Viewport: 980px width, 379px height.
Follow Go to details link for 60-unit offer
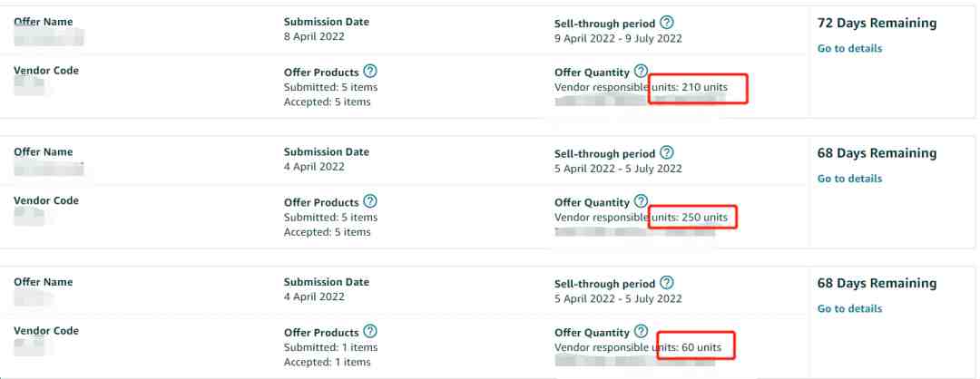coord(849,309)
